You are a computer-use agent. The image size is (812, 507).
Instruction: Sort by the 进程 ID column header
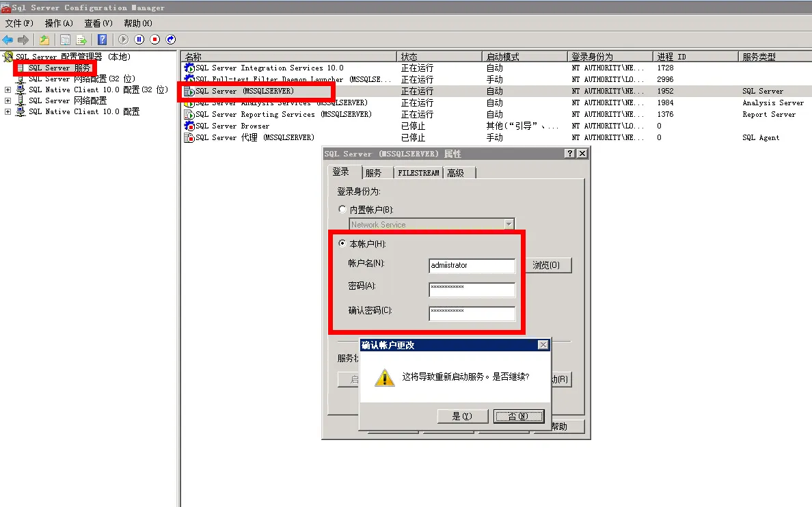click(696, 57)
